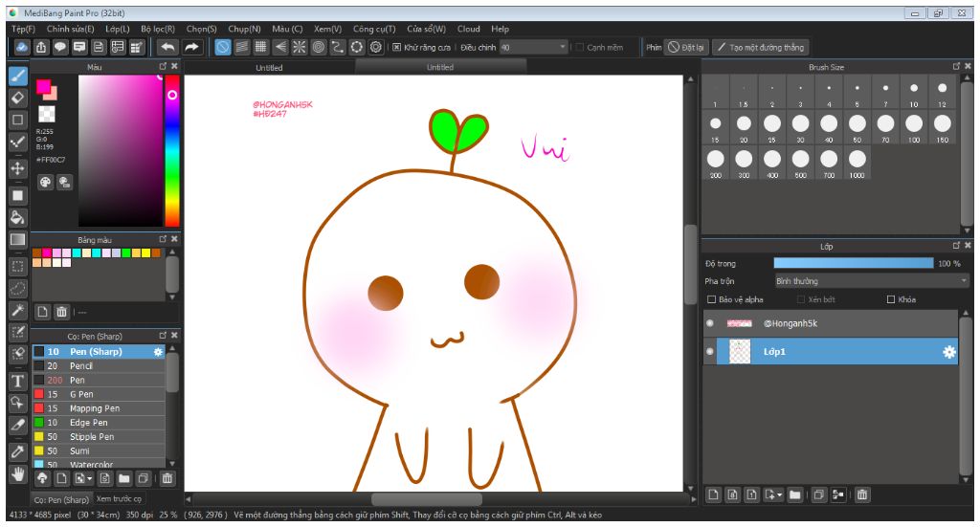Select the Brush tool in left toolbar
This screenshot has height=527, width=980.
(x=17, y=77)
